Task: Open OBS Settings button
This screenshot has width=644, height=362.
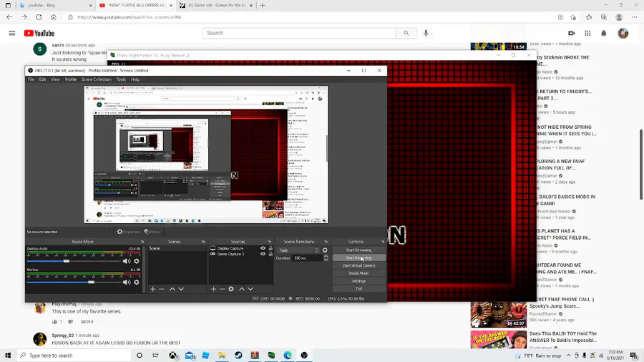Action: pos(358,281)
